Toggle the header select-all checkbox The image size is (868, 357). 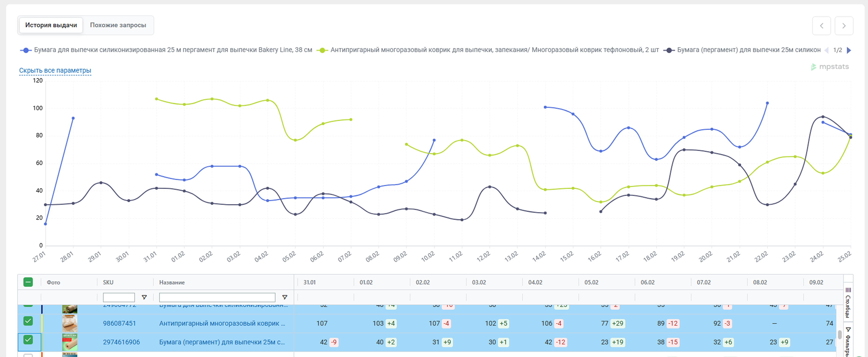28,282
